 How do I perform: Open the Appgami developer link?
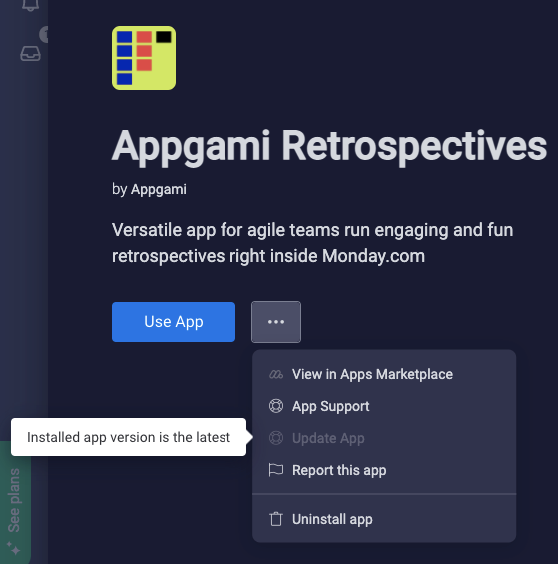159,190
